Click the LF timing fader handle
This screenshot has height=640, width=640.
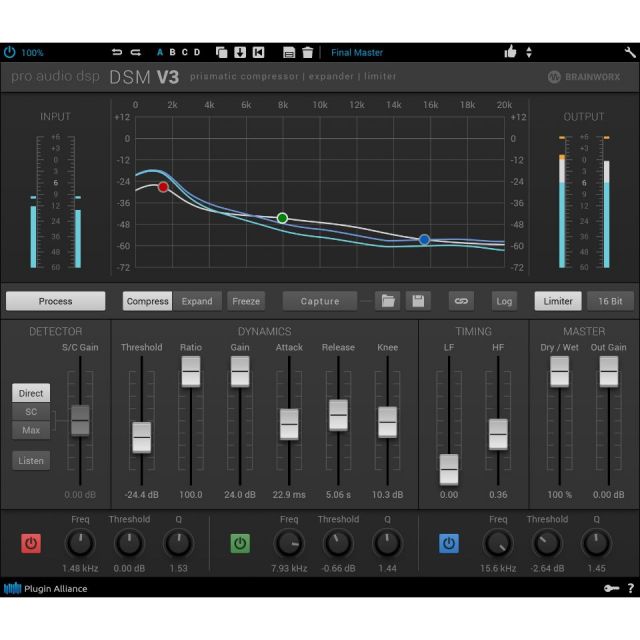click(449, 469)
